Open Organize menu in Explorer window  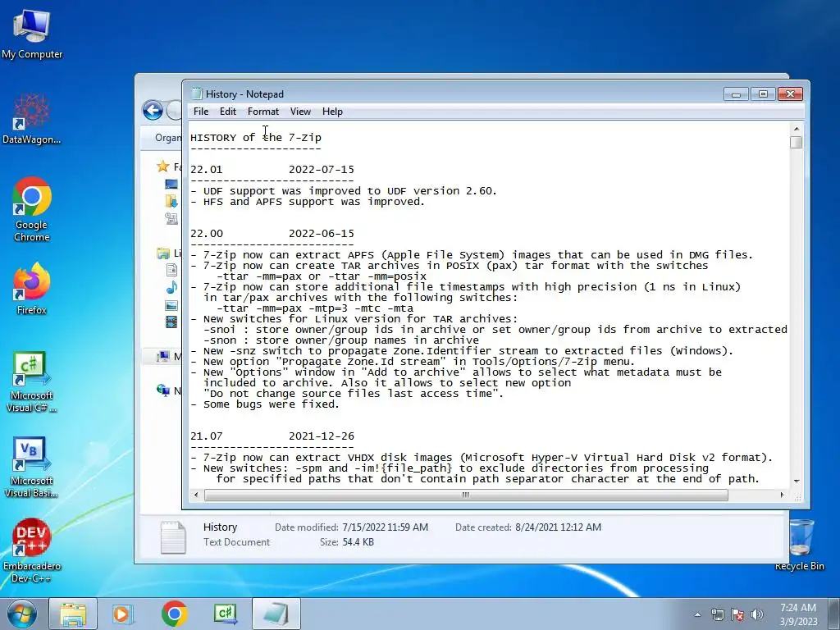pyautogui.click(x=167, y=138)
